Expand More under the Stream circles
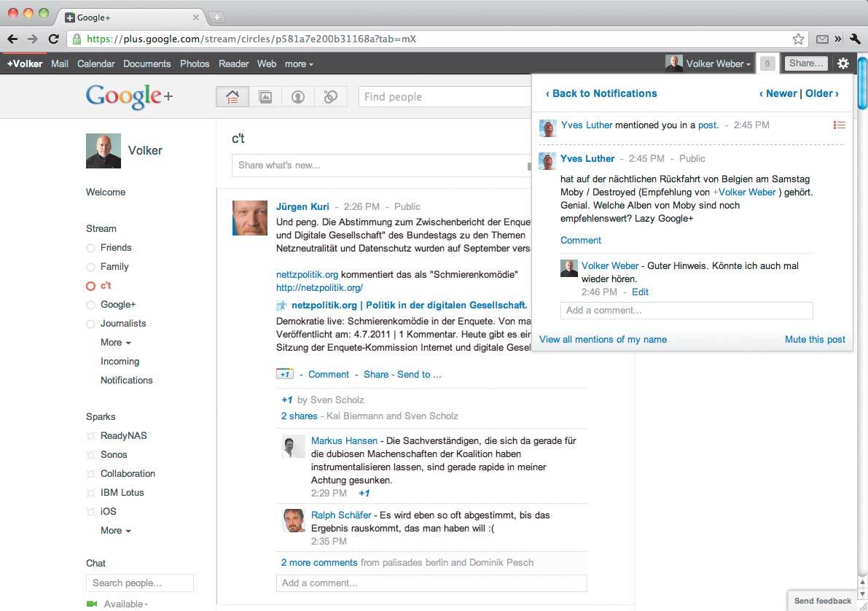The height and width of the screenshot is (611, 868). pyautogui.click(x=116, y=343)
